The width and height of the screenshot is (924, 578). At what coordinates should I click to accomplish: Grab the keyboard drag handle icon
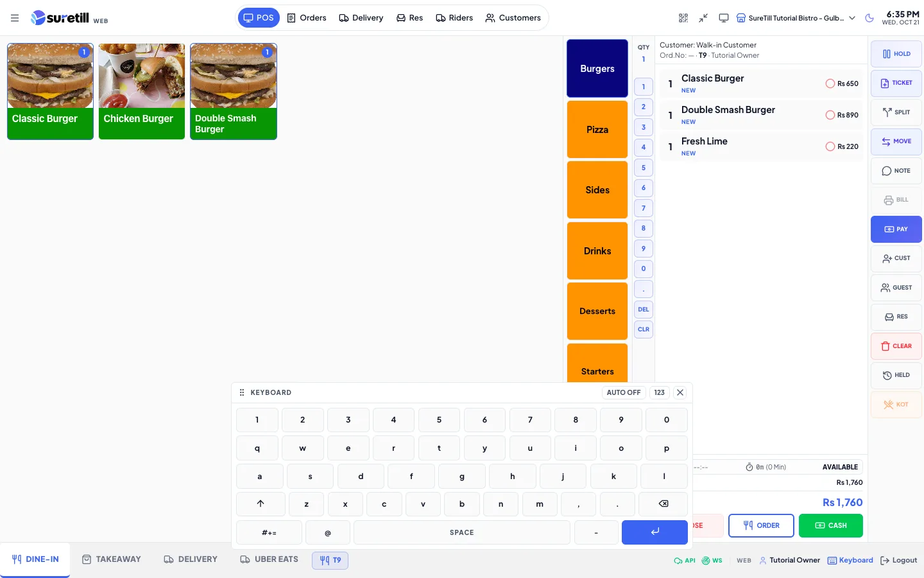242,392
